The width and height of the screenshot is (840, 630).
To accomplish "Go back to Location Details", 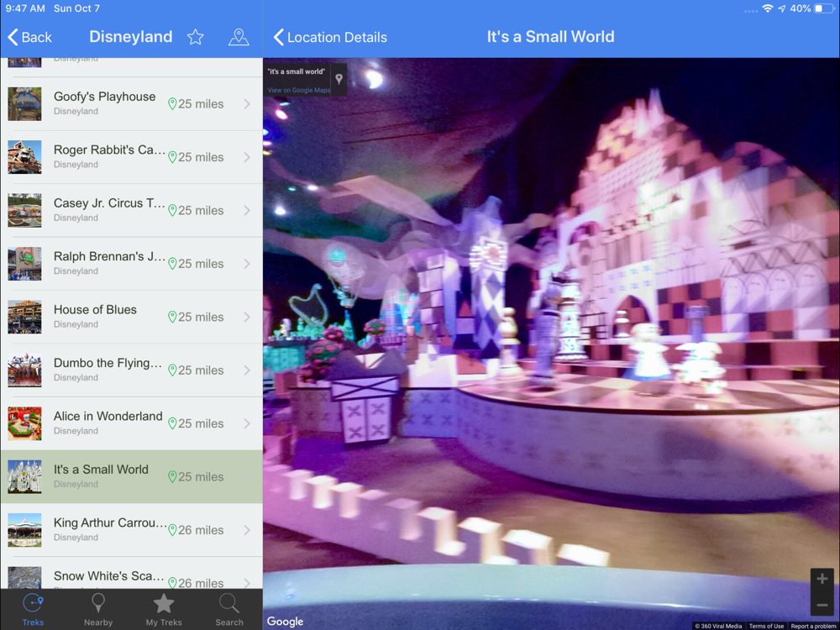I will (330, 37).
